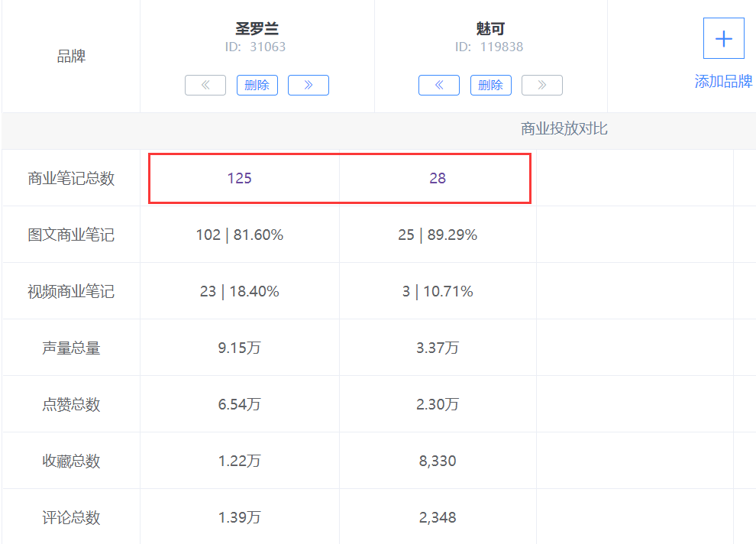Click the 商业笔记总数 row label

(x=71, y=179)
